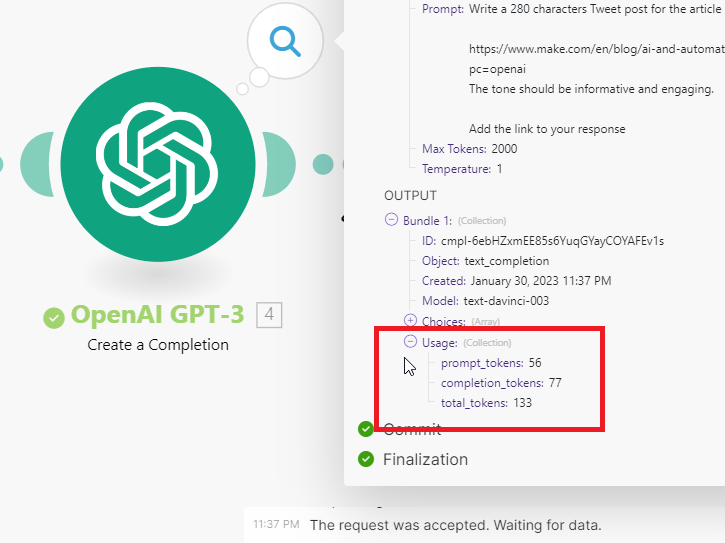Click the Temperature value 1
Image resolution: width=725 pixels, height=543 pixels.
pos(499,169)
